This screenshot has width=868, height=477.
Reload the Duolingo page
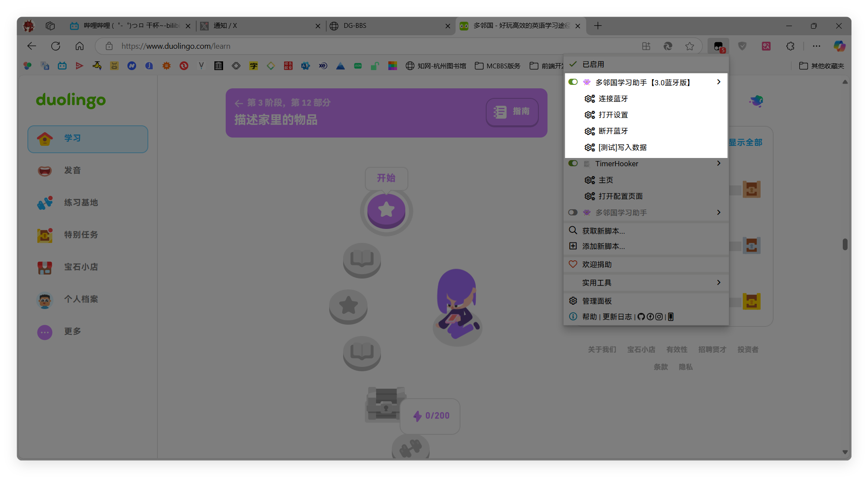pos(56,46)
